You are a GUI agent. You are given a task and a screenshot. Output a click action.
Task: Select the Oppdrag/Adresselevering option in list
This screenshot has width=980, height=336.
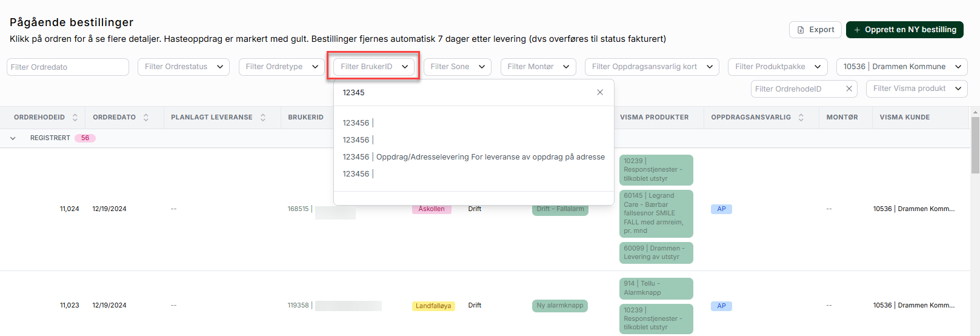[473, 157]
